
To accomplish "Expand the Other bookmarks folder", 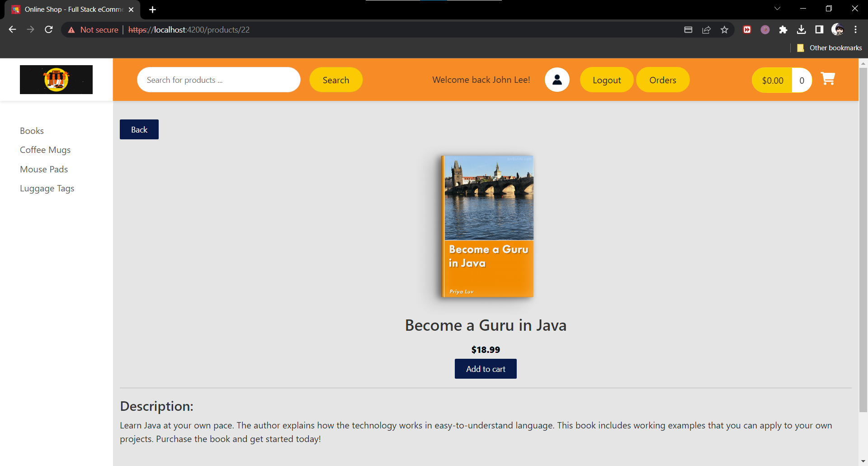I will click(835, 48).
